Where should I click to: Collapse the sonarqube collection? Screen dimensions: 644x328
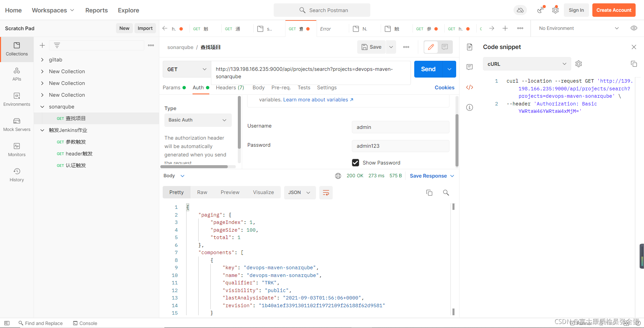pyautogui.click(x=42, y=107)
